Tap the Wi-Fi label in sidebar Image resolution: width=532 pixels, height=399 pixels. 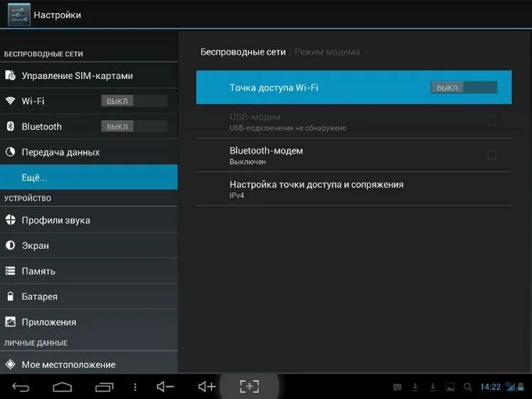[x=33, y=101]
